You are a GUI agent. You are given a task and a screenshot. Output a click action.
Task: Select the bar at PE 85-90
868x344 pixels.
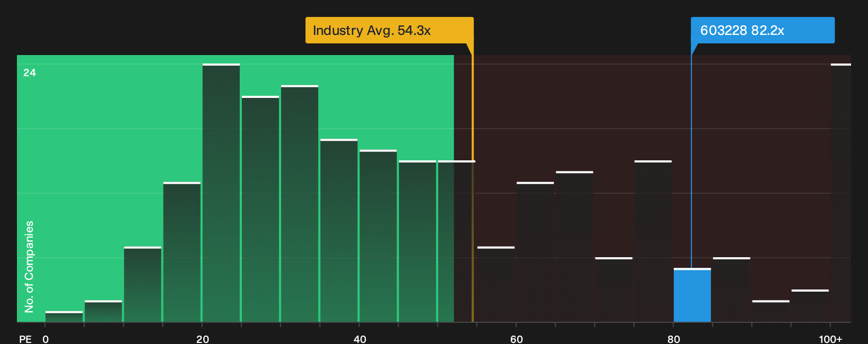731,289
